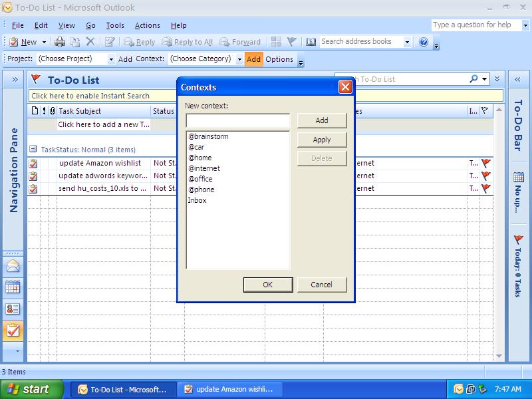532x399 pixels.
Task: Open the Help menu
Action: [178, 25]
